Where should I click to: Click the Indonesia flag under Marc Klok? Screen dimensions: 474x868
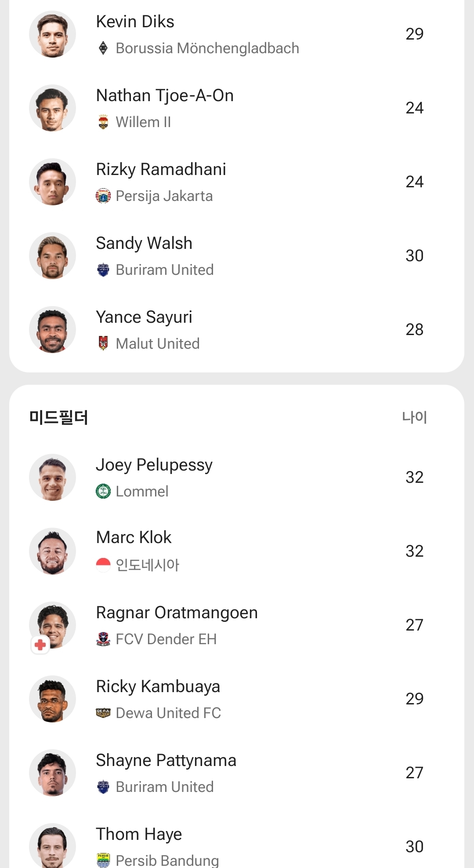pos(103,565)
